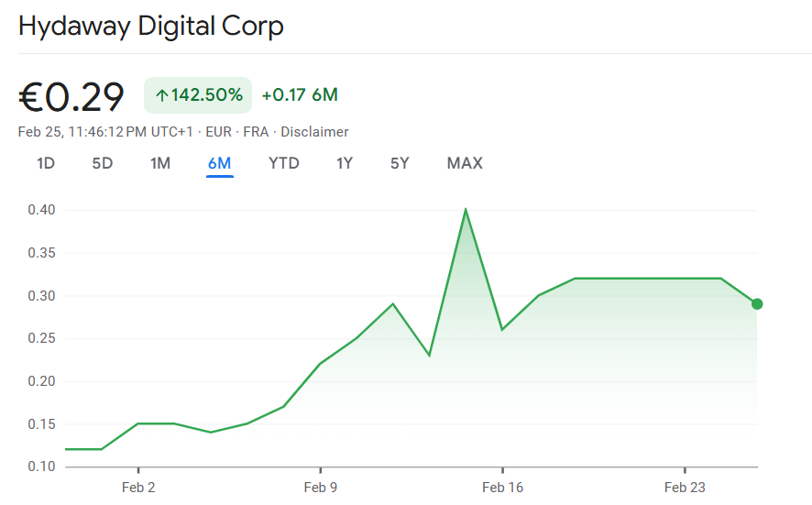Show the 1Y price history
Image resolution: width=812 pixels, height=505 pixels.
pos(345,164)
